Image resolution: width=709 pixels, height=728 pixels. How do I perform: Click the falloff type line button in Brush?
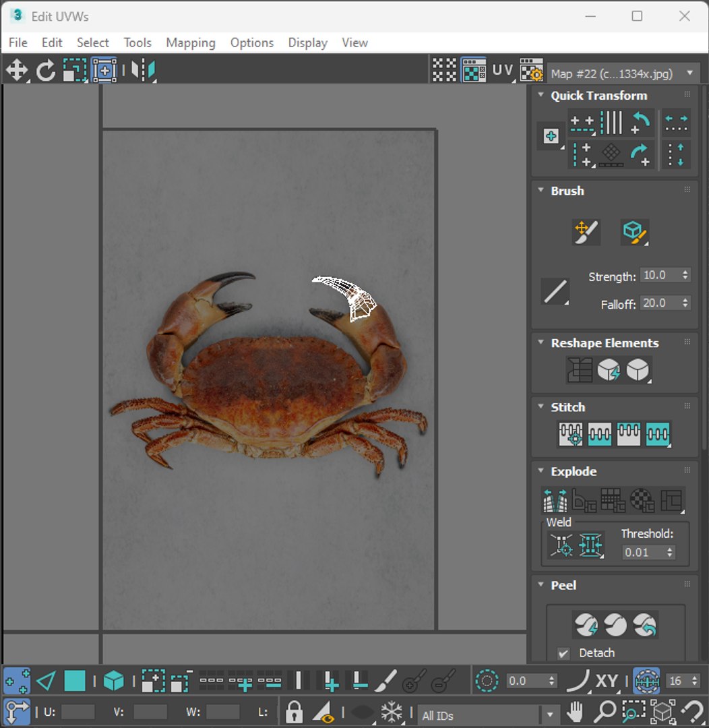click(x=555, y=292)
